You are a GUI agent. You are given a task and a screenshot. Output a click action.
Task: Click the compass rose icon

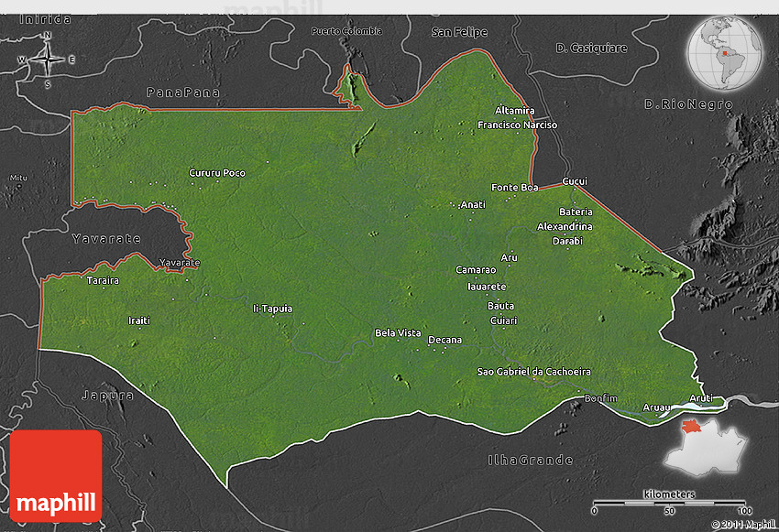coord(47,60)
